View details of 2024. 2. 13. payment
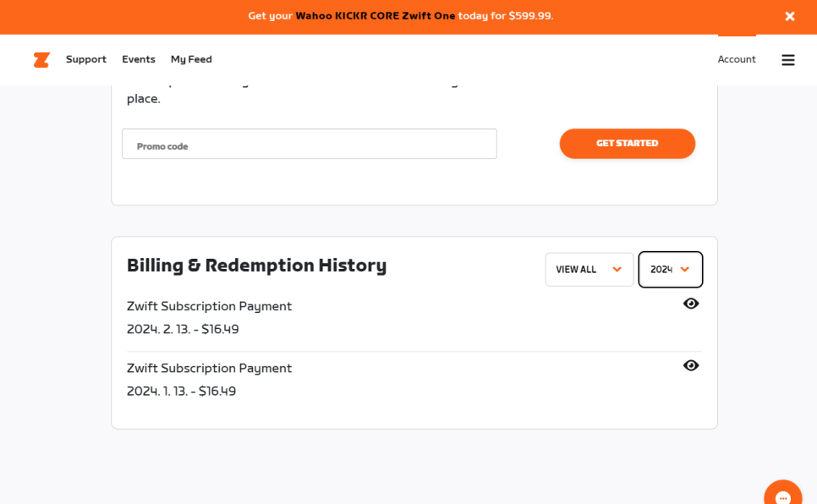Viewport: 817px width, 504px height. 691,304
